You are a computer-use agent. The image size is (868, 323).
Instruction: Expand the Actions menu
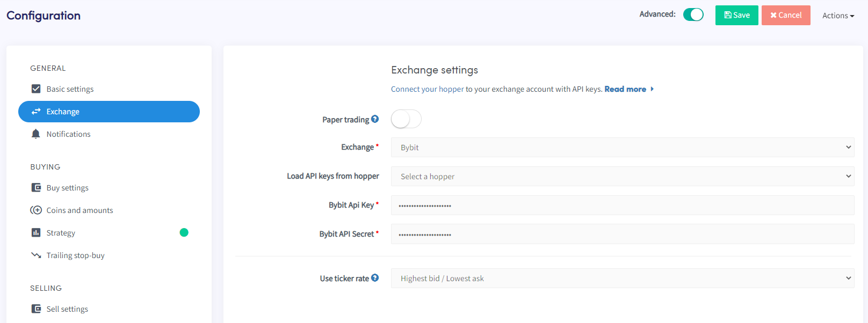838,16
